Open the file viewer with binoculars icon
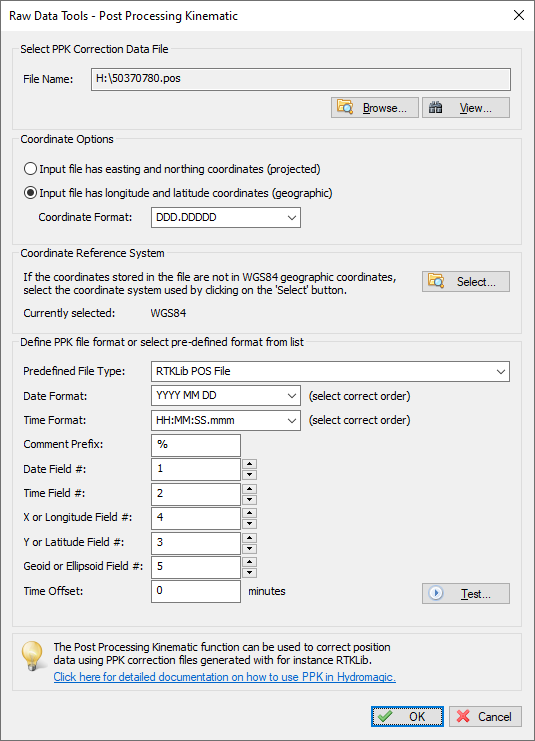Viewport: 535px width, 741px height. pos(466,108)
